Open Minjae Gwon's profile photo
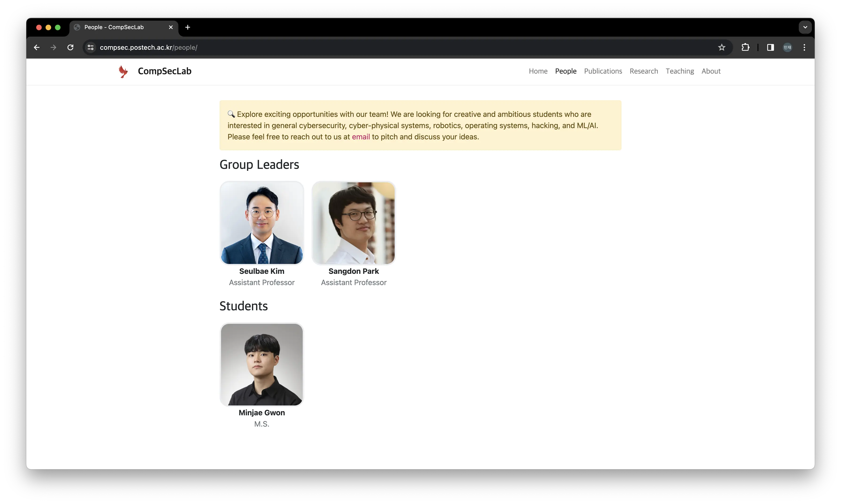 262,364
